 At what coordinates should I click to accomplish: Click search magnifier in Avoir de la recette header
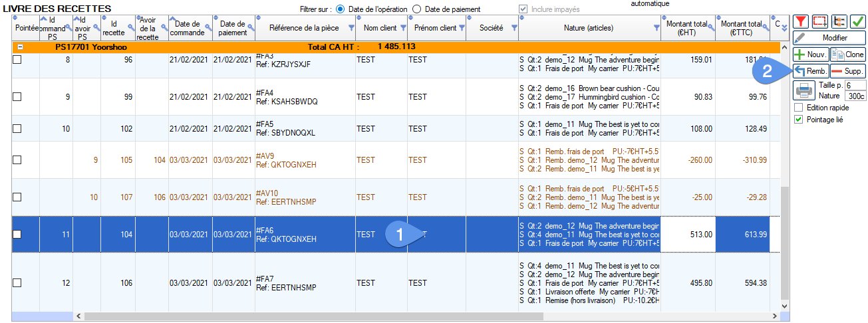tap(163, 28)
